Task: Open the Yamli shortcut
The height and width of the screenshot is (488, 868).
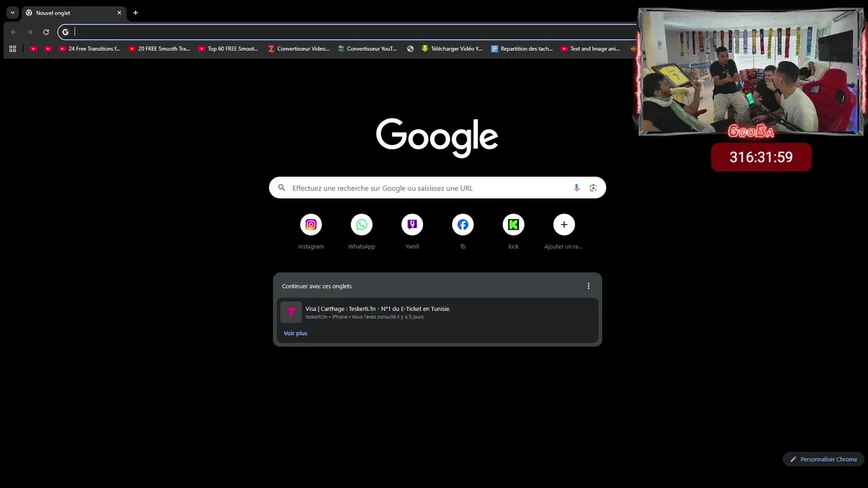Action: click(412, 232)
